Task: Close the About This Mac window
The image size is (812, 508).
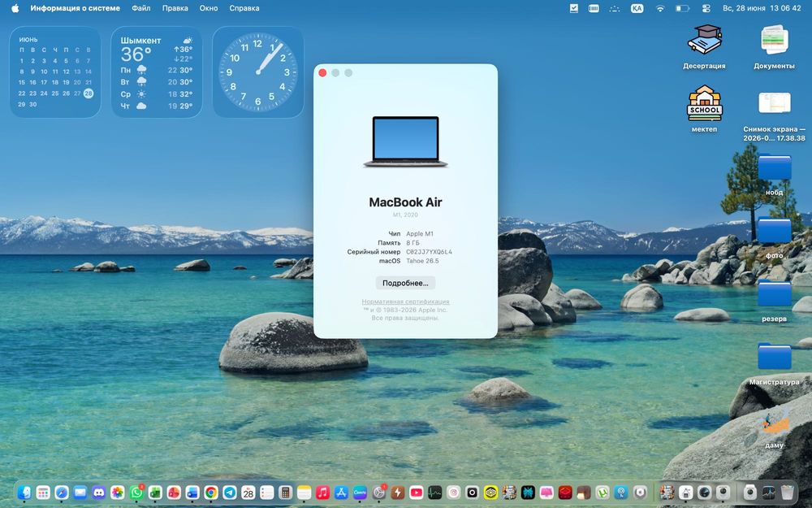Action: (322, 73)
